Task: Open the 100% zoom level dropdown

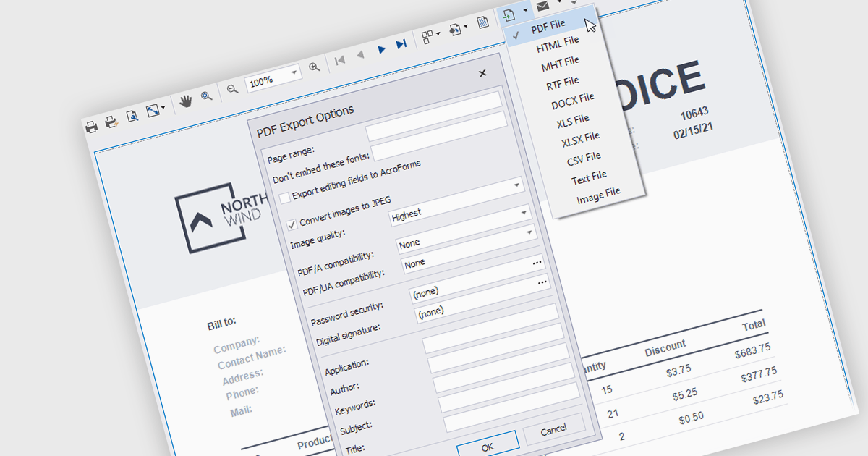Action: coord(294,72)
